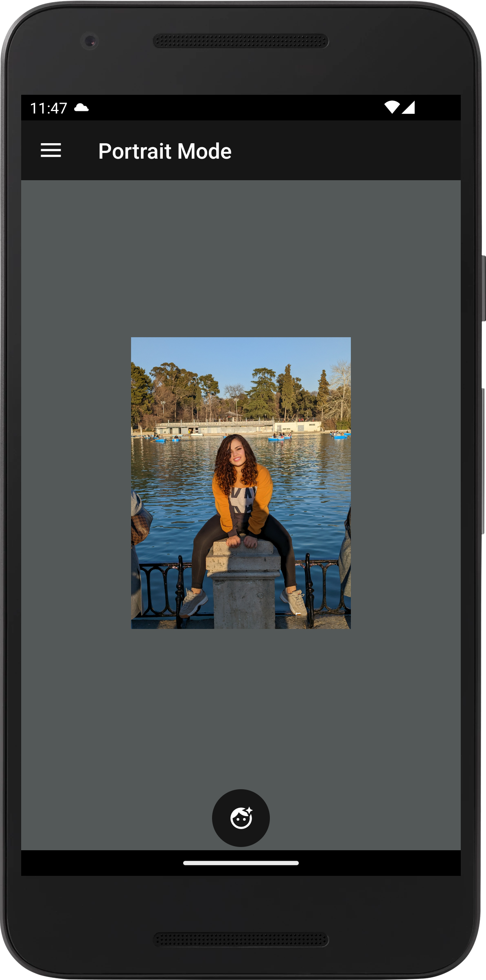Click the cellular signal strength icon

(409, 107)
